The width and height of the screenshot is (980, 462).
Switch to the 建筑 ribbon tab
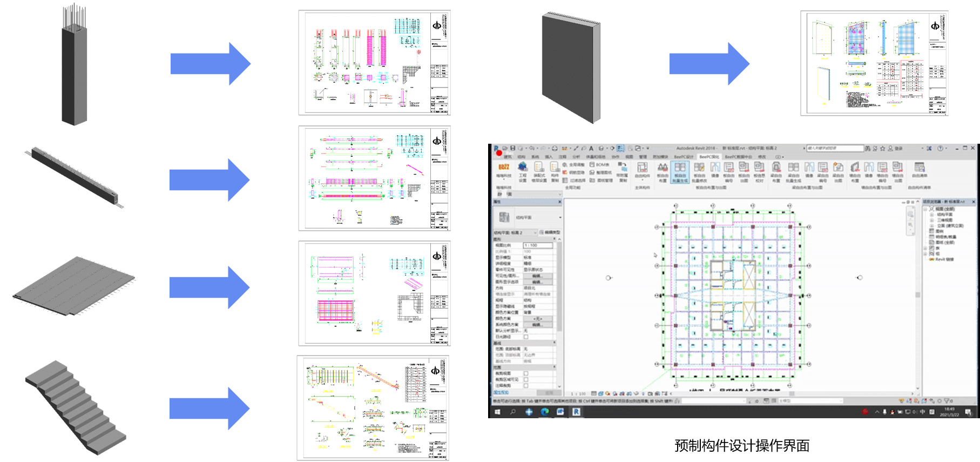click(x=508, y=157)
